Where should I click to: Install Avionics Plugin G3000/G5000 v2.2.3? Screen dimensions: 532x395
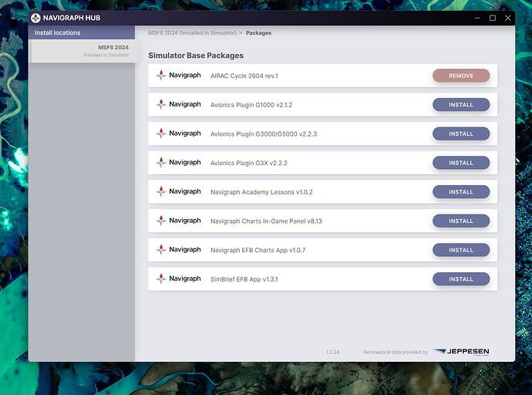[x=461, y=133]
